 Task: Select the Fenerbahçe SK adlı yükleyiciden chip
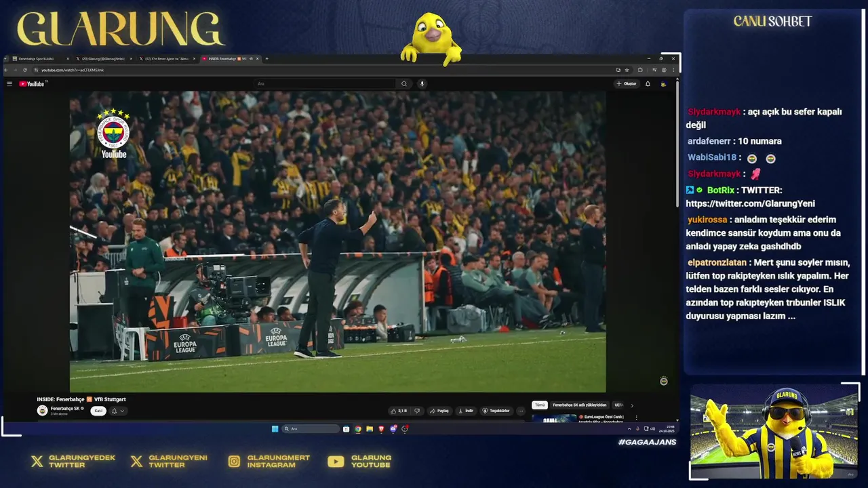(x=580, y=405)
